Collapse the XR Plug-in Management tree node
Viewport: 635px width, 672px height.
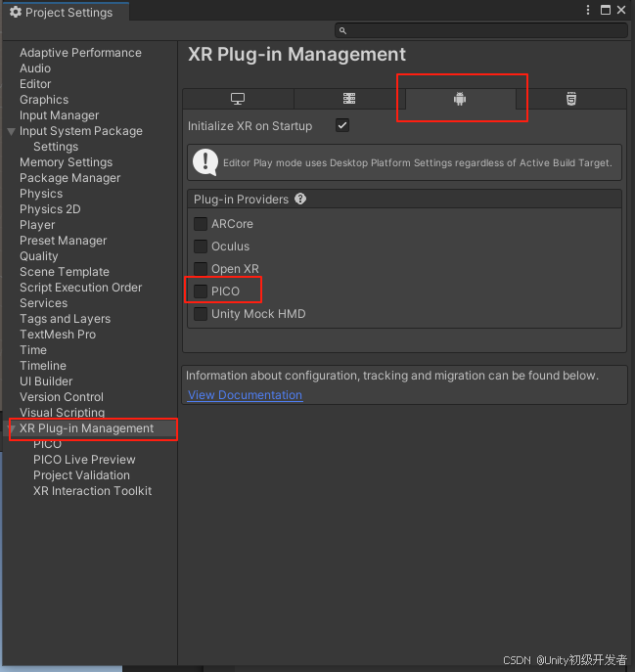(13, 428)
